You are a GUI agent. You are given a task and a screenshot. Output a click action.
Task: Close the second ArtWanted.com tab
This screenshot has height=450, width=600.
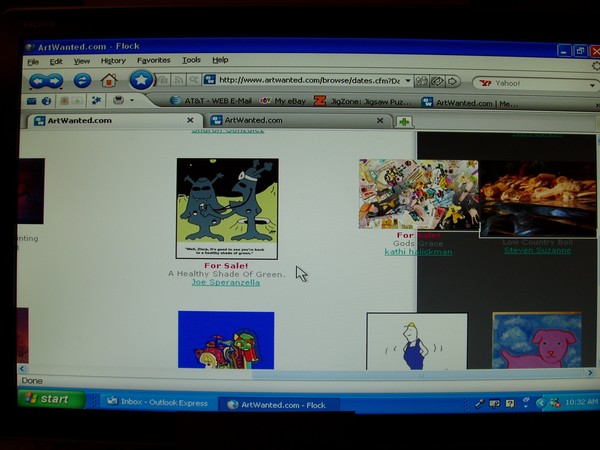pos(380,121)
